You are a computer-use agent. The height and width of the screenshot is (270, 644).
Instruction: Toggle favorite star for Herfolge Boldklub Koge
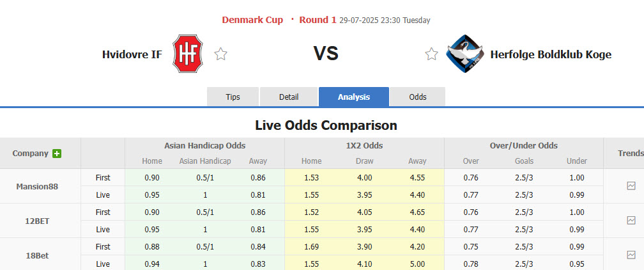click(x=432, y=54)
